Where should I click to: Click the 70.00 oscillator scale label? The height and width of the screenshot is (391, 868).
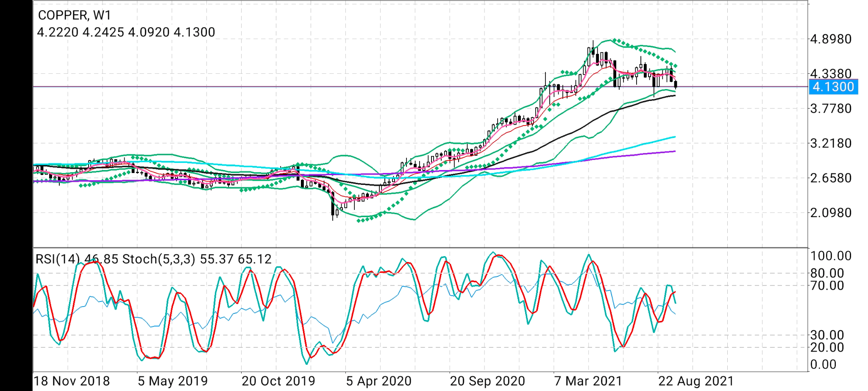(827, 285)
